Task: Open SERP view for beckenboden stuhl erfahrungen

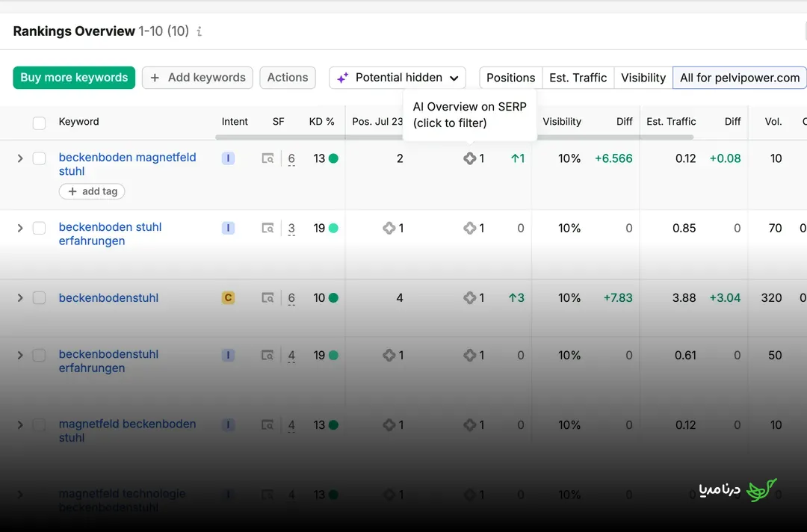Action: tap(268, 228)
